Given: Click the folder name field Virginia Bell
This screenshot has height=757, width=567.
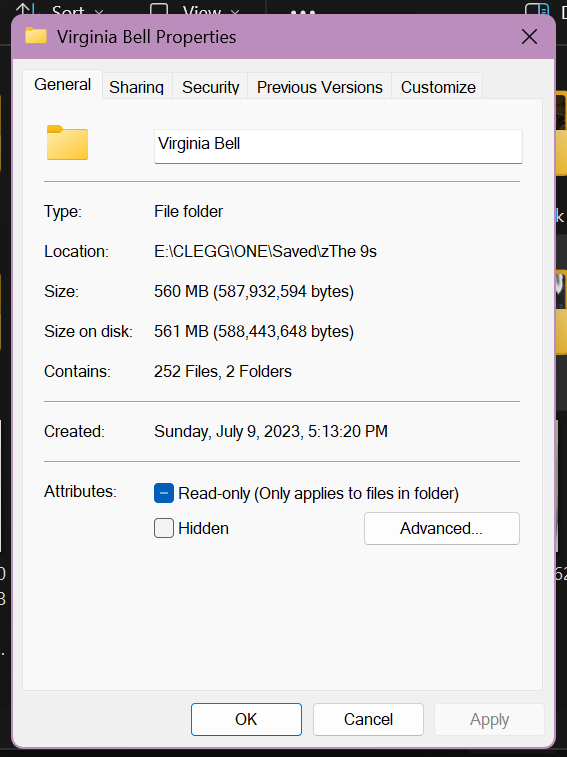Looking at the screenshot, I should pyautogui.click(x=338, y=146).
